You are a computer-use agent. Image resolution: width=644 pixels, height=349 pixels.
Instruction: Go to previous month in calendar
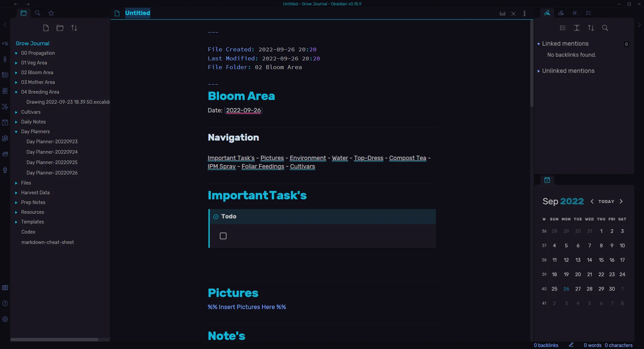pyautogui.click(x=592, y=201)
